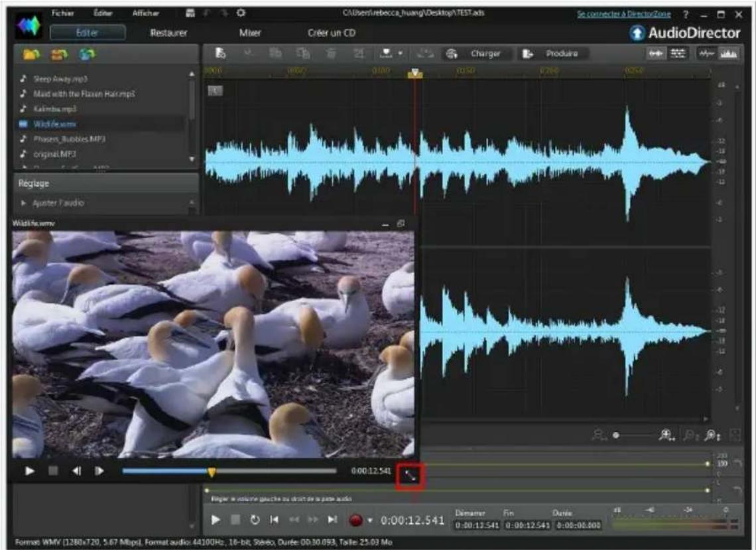
Task: Open the dropdown arrow beside the download toolbar icon
Action: pyautogui.click(x=400, y=53)
